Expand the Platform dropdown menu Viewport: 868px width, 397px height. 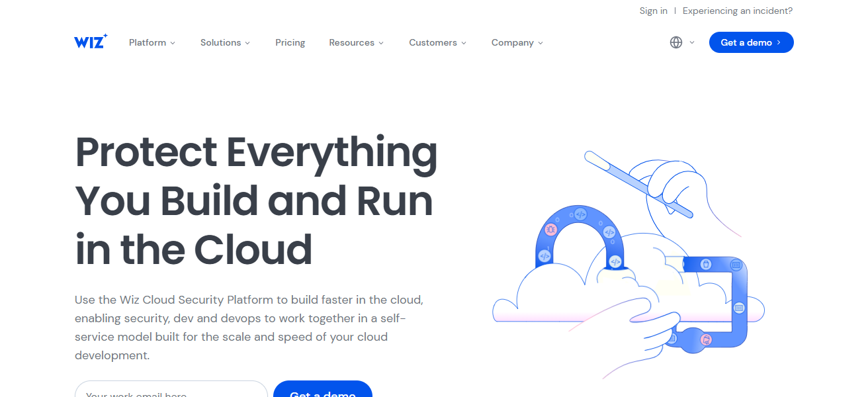(152, 42)
